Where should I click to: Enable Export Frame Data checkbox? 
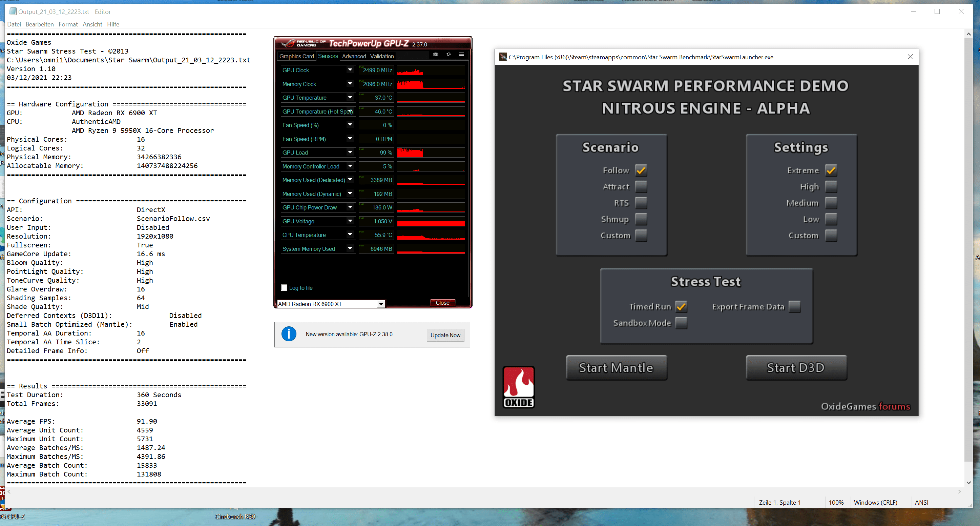tap(795, 306)
